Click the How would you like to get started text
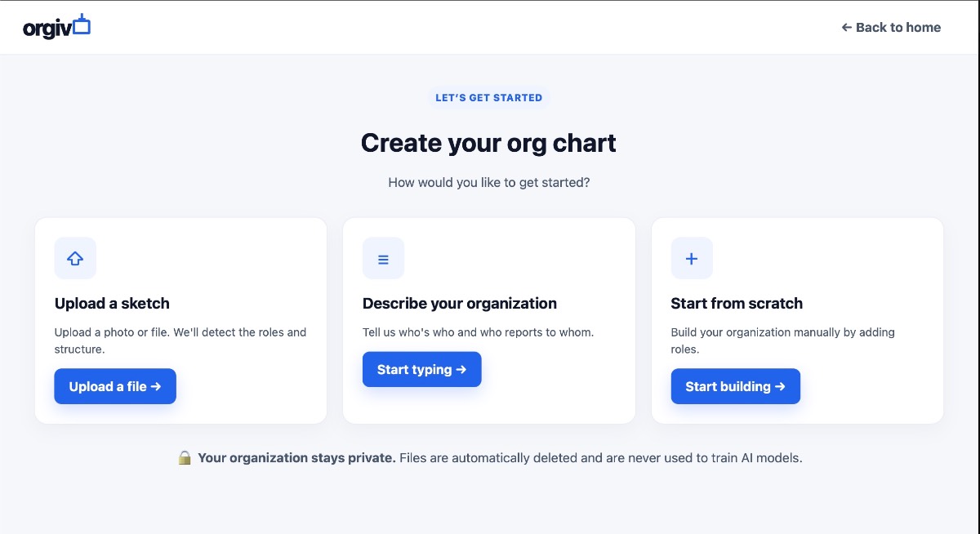Screen dimensions: 980x534 coord(489,182)
